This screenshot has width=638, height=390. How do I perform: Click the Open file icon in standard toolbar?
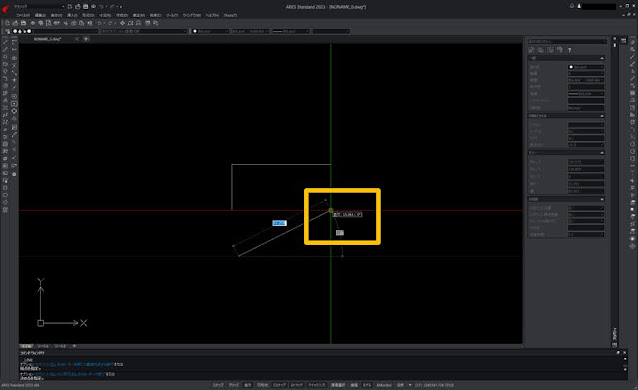[15, 23]
